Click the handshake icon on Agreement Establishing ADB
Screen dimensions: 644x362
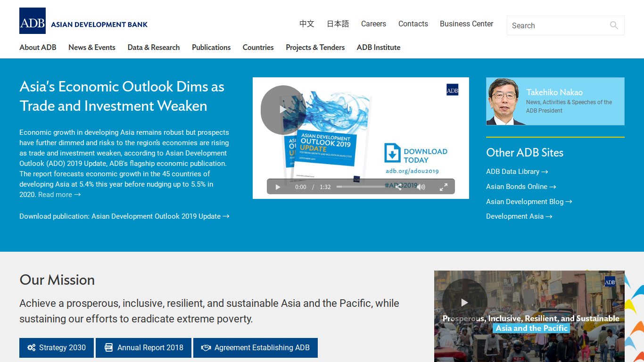206,348
